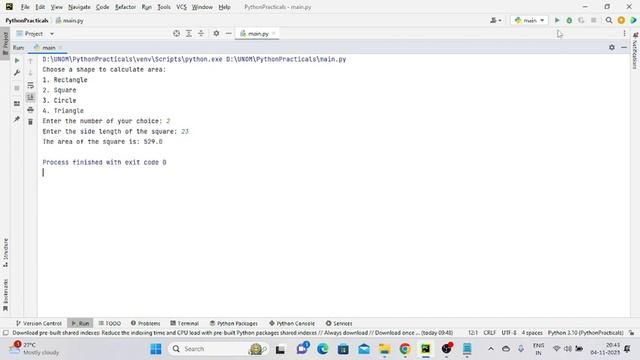640x360 pixels.
Task: Collapse all in Project panel
Action: pyautogui.click(x=201, y=33)
